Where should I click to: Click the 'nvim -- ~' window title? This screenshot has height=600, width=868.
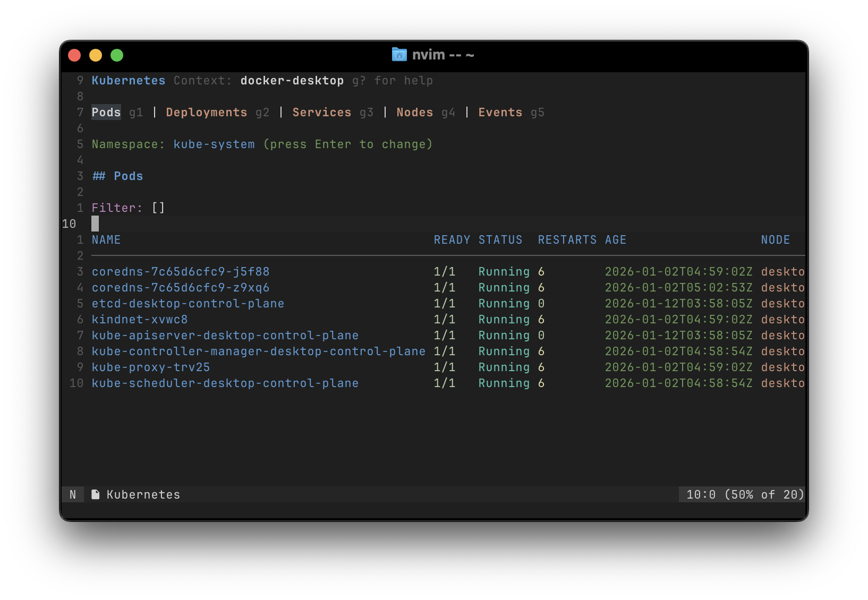pyautogui.click(x=443, y=55)
